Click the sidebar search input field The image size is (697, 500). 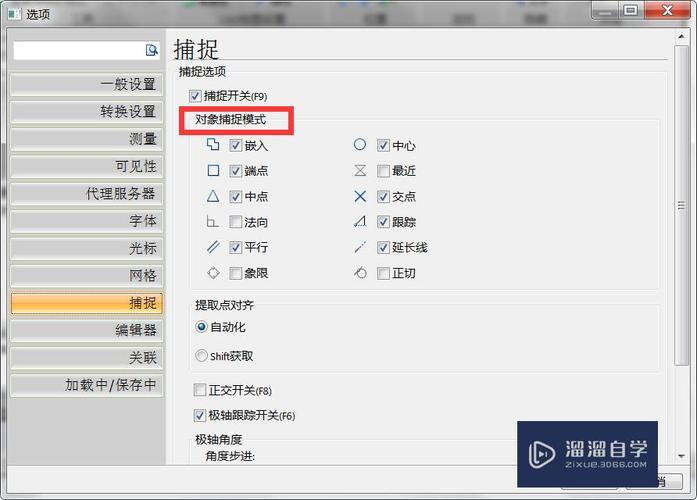pyautogui.click(x=79, y=51)
